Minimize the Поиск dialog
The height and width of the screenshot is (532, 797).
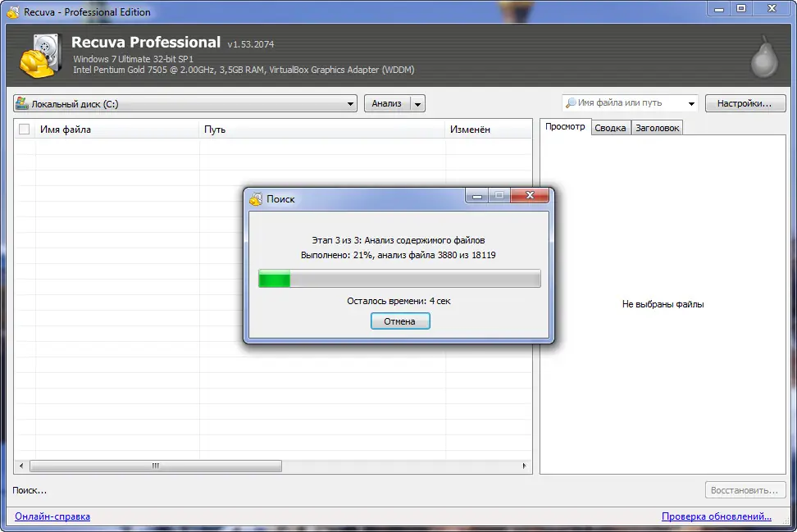(x=476, y=196)
